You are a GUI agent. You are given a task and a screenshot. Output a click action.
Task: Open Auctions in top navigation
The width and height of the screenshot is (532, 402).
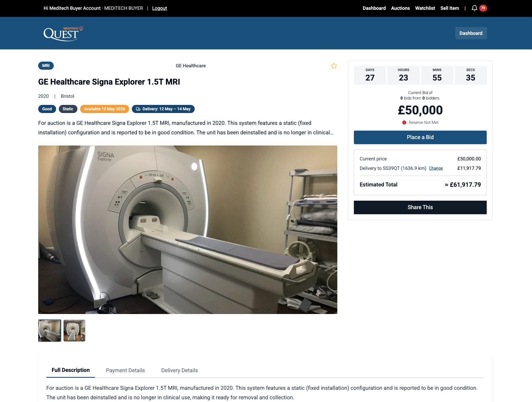point(400,8)
